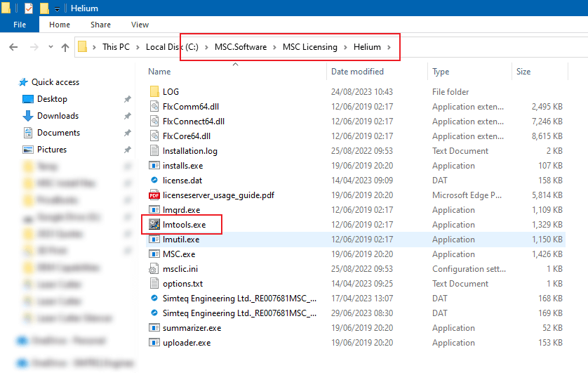Select Desktop in Quick access
Viewport: 588px width, 373px height.
[x=52, y=99]
